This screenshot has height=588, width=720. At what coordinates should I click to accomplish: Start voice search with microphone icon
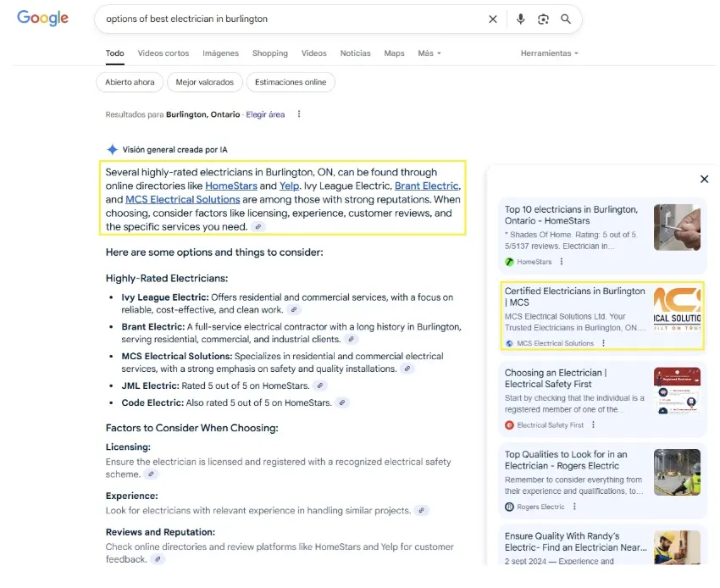(x=520, y=19)
